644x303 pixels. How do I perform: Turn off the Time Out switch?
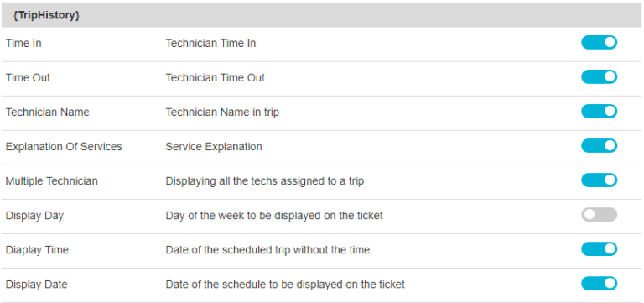click(x=599, y=77)
